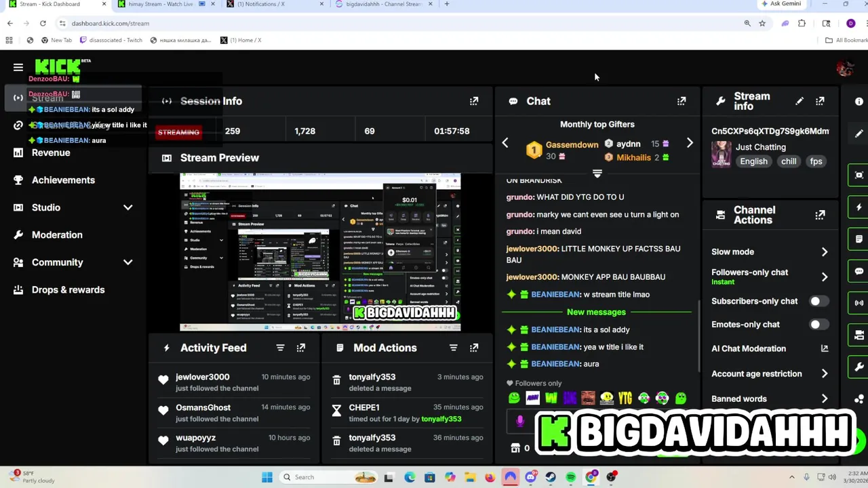Screen dimensions: 868x488
Task: Pop out the Activity Feed panel
Action: click(301, 348)
